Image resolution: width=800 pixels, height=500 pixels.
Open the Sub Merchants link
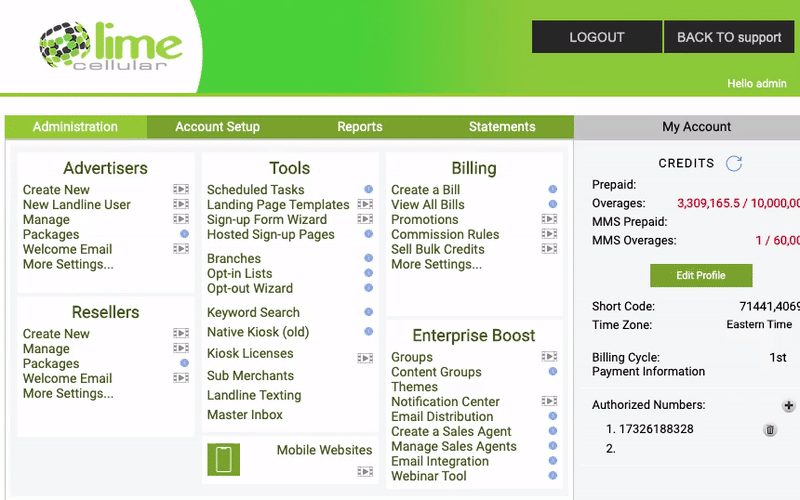click(251, 376)
